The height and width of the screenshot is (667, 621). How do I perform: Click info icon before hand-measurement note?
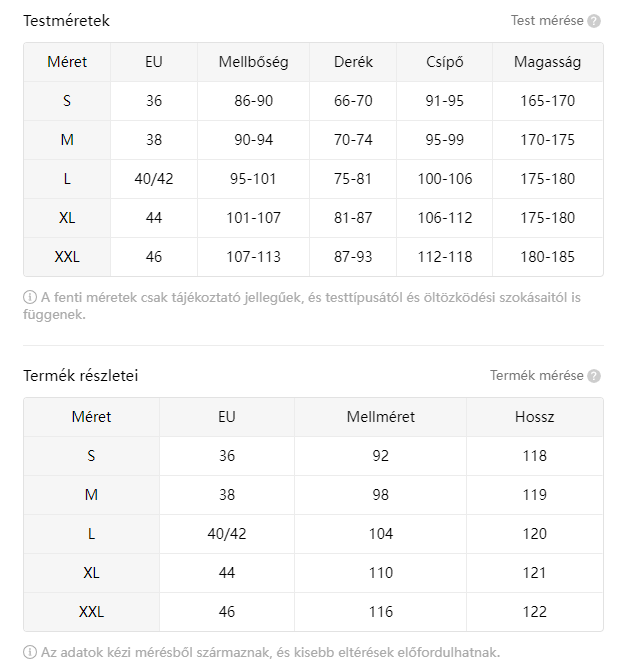point(30,652)
